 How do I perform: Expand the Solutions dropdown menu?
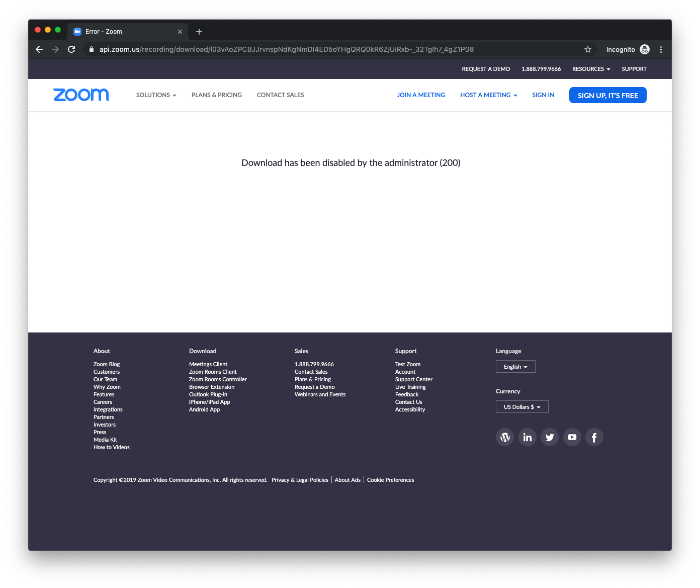pyautogui.click(x=156, y=95)
